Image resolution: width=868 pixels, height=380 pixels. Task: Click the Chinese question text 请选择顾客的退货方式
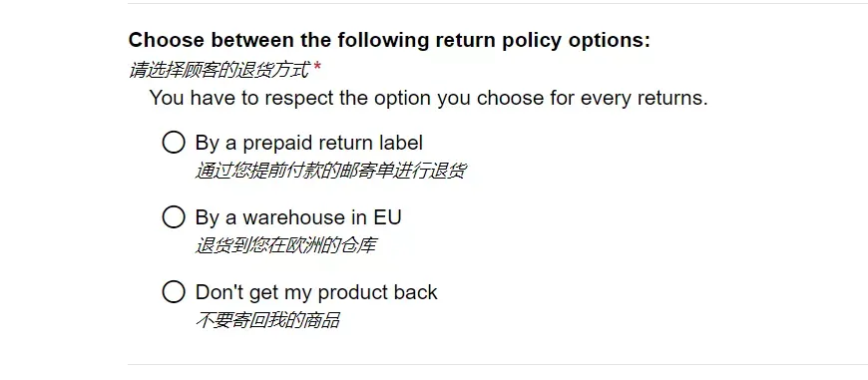pos(219,70)
